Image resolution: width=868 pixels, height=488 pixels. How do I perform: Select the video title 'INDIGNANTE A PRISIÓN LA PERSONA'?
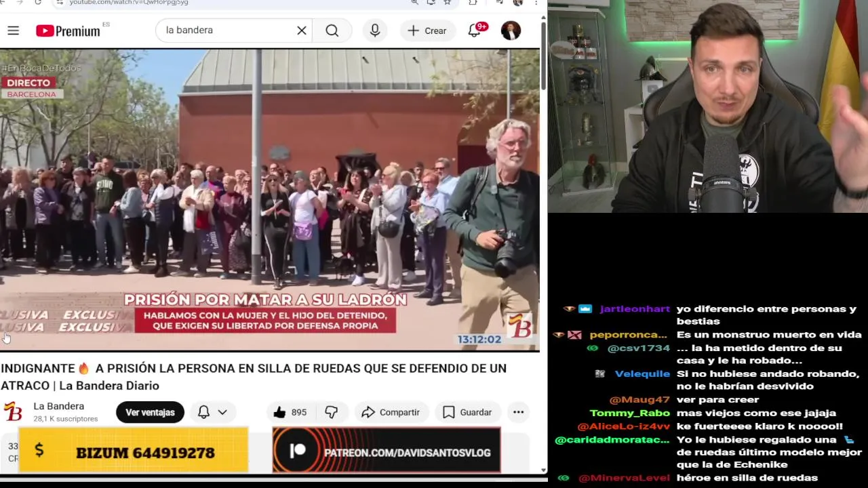point(254,377)
